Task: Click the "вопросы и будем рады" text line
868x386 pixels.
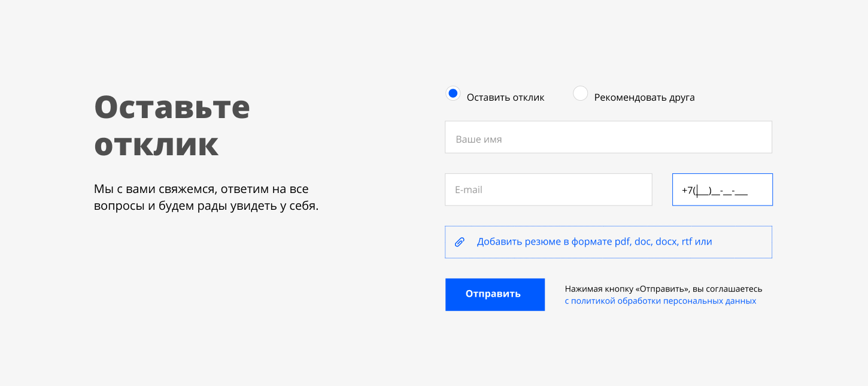Action: coord(206,206)
